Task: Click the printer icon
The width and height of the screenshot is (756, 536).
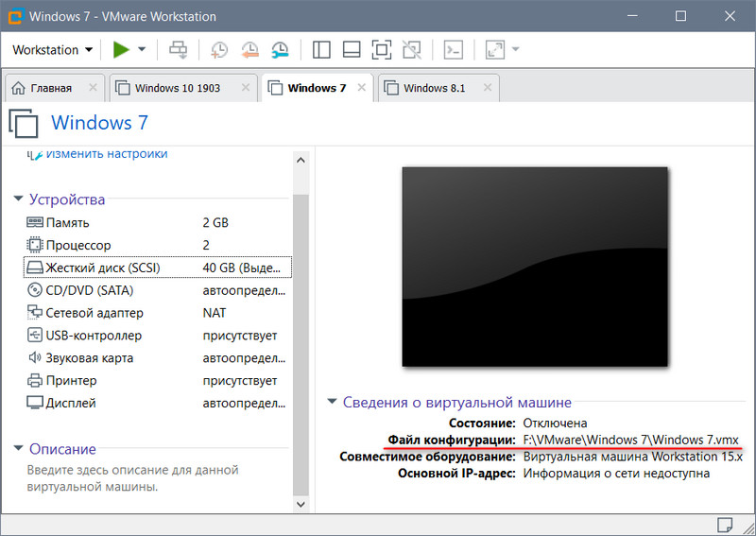Action: [35, 380]
